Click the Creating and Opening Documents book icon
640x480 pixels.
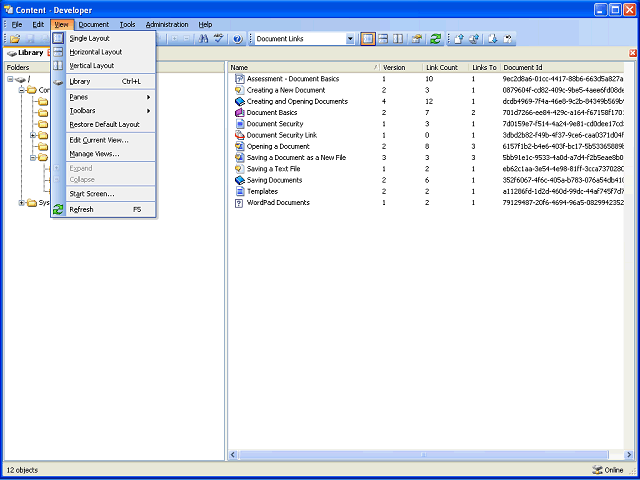[x=239, y=101]
